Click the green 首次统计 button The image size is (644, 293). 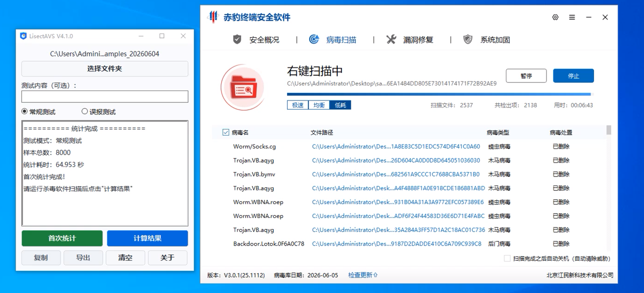click(62, 238)
